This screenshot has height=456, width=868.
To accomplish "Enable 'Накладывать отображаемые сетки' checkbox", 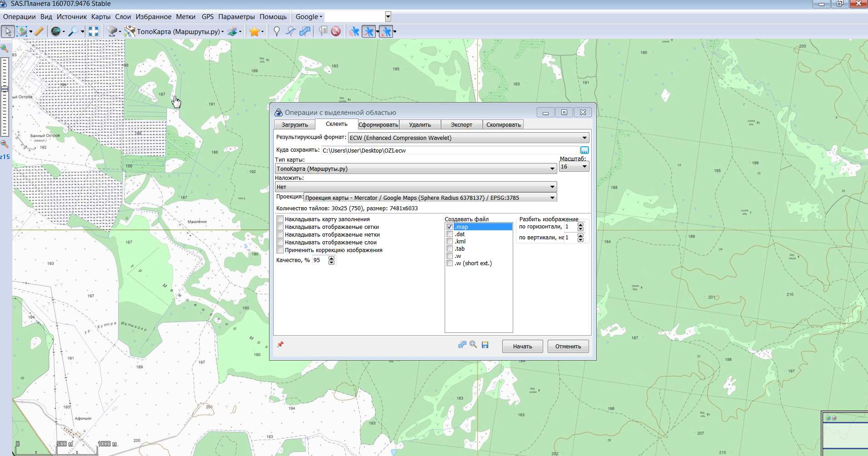I will [x=280, y=227].
